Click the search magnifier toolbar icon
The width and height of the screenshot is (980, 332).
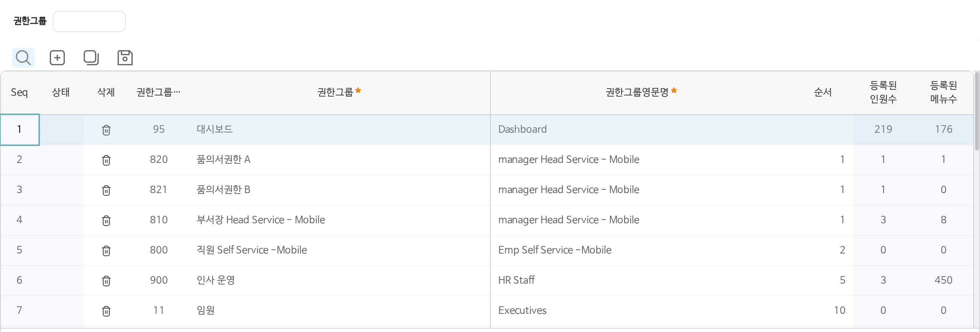(23, 58)
